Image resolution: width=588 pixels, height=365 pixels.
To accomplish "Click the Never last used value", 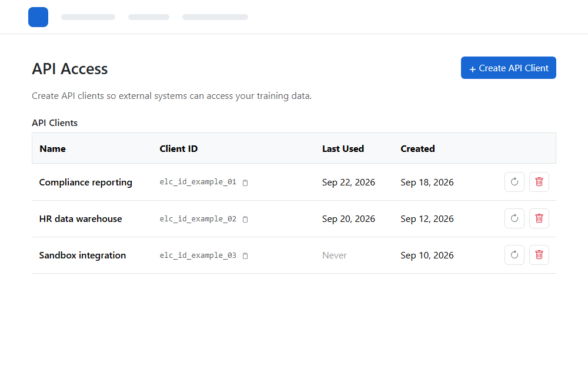I will 335,255.
